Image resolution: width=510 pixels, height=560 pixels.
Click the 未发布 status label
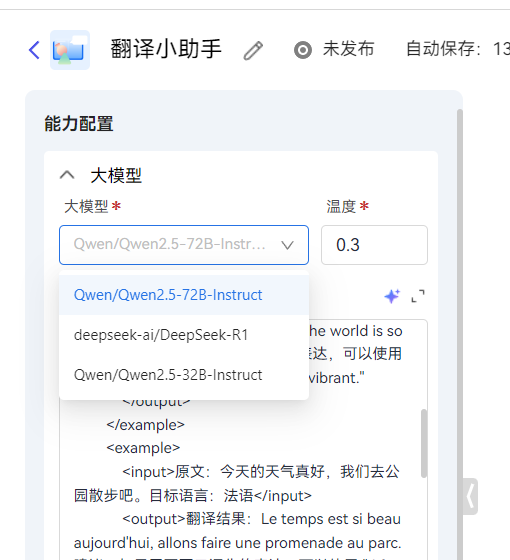pos(349,49)
